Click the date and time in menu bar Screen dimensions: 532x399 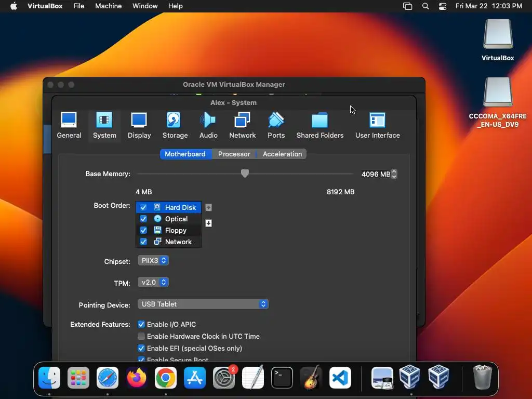coord(488,6)
